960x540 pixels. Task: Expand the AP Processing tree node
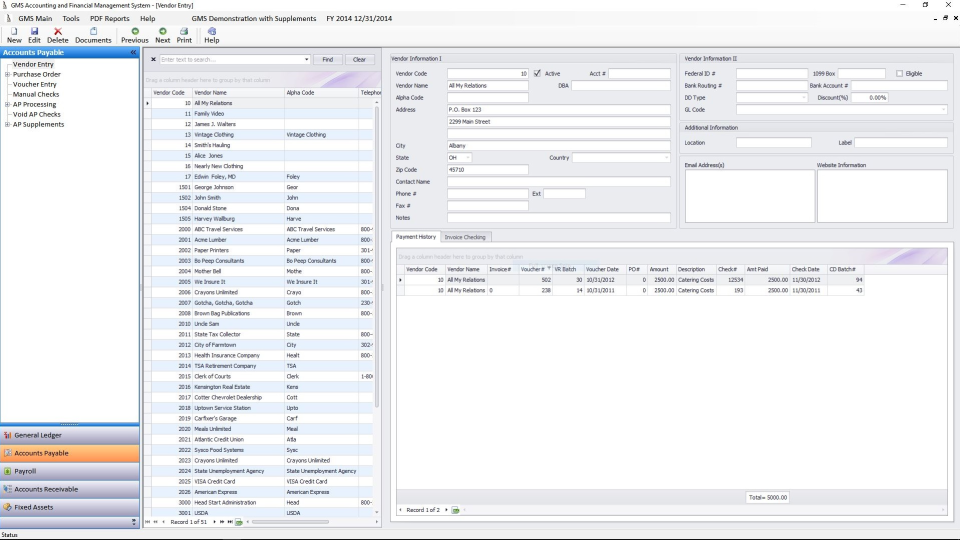(7, 105)
